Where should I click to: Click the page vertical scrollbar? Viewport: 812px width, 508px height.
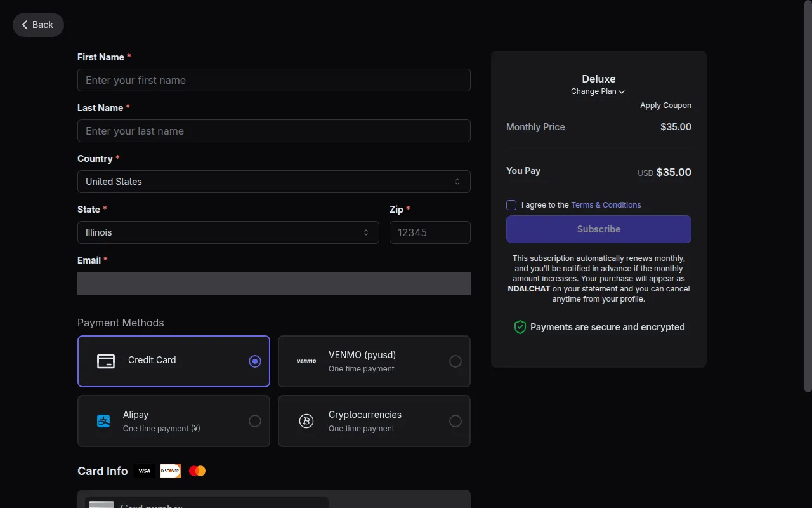(x=808, y=197)
